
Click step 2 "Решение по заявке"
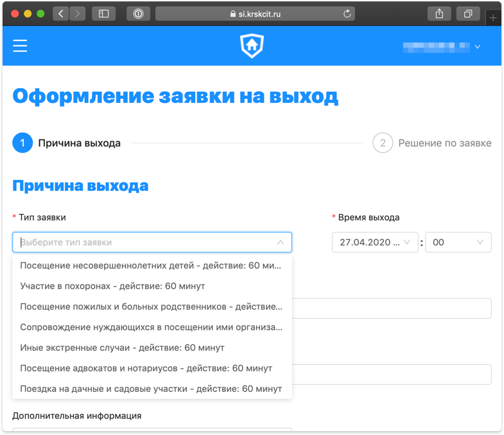coord(432,143)
